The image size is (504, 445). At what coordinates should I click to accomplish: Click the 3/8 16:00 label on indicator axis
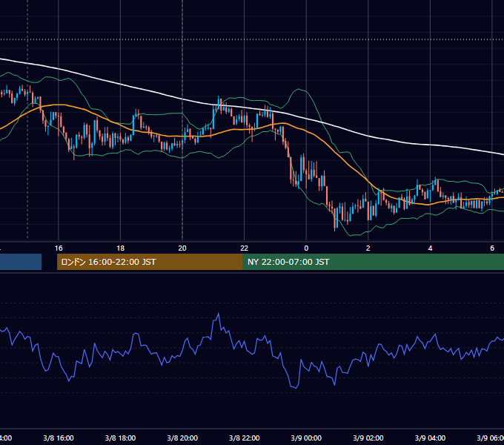(59, 438)
